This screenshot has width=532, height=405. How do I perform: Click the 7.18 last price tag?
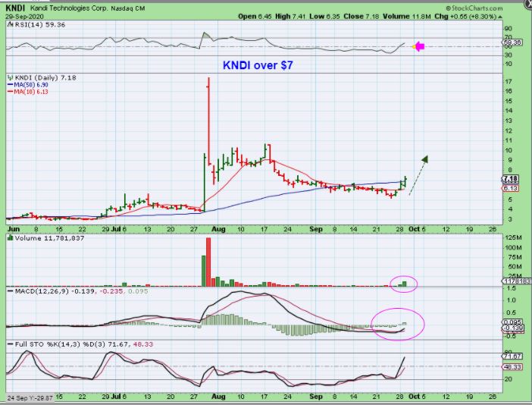pos(511,179)
